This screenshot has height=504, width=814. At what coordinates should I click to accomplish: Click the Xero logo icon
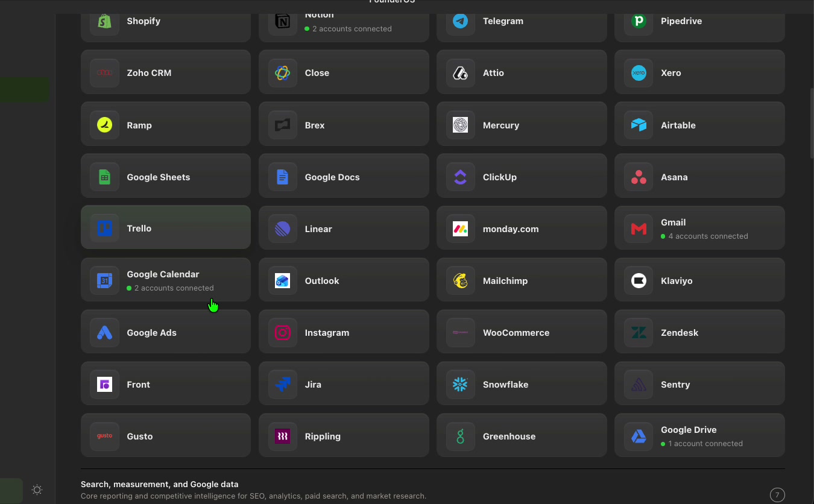[x=639, y=73]
